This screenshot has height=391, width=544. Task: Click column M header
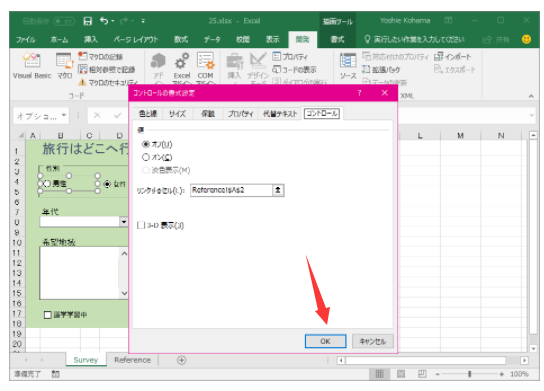point(460,136)
